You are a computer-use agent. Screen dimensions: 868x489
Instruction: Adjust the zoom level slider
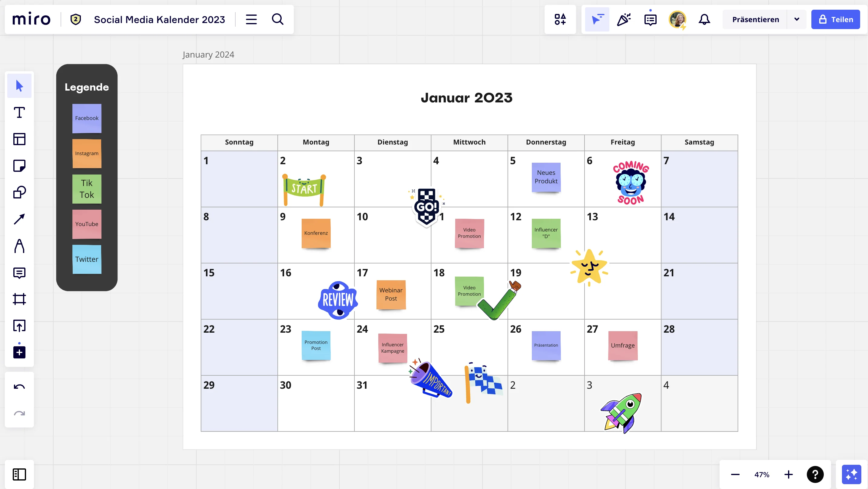762,474
